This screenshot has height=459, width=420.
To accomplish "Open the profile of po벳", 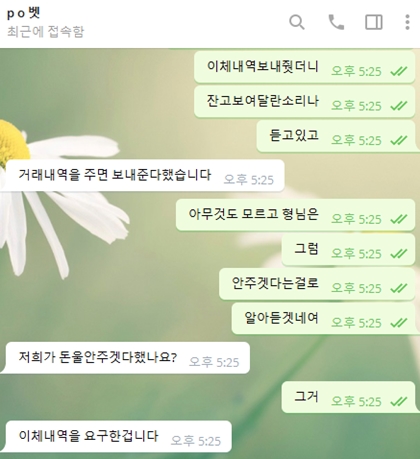I will tap(23, 13).
